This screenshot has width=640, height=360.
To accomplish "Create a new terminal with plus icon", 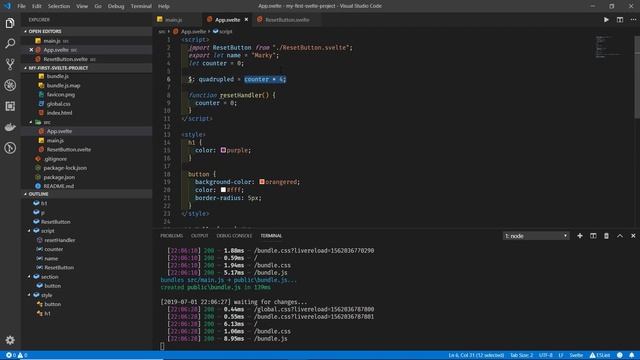I will (580, 236).
